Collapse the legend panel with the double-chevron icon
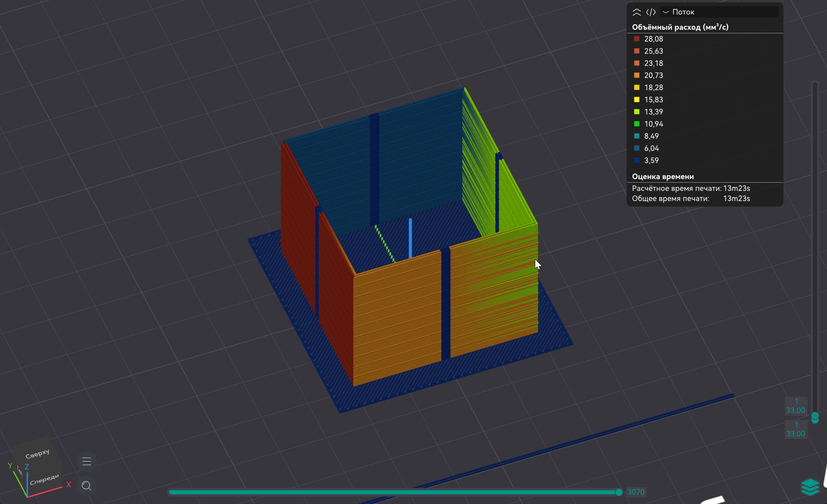 pyautogui.click(x=637, y=12)
